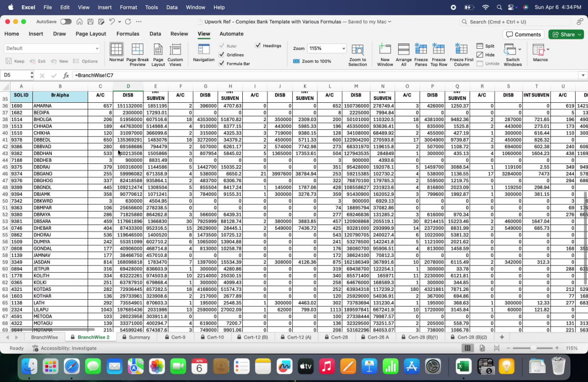Open the Macros dropdown arrow
588x382 pixels.
[x=548, y=49]
